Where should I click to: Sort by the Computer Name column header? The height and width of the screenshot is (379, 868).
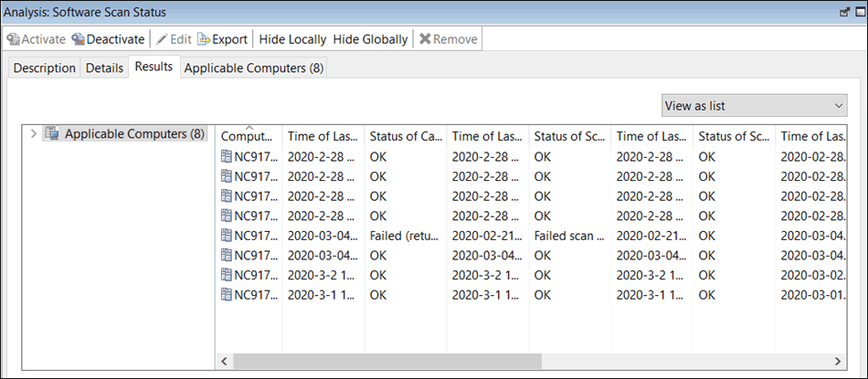click(247, 136)
